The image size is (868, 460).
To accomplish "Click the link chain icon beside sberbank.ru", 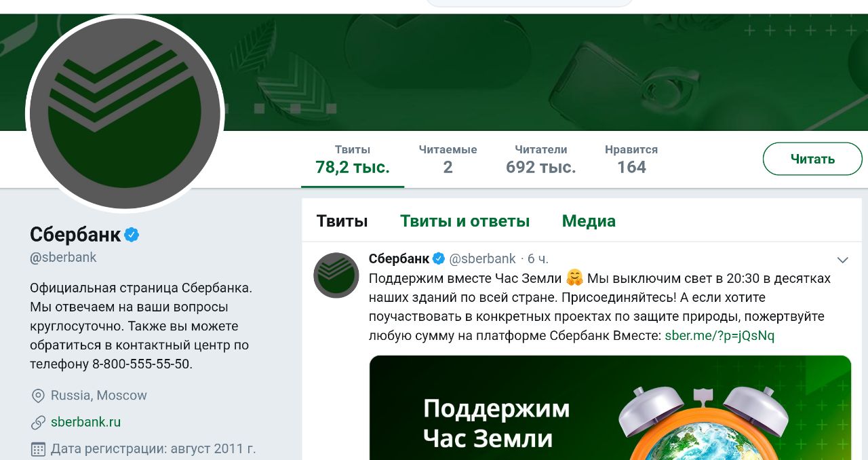I will (39, 422).
